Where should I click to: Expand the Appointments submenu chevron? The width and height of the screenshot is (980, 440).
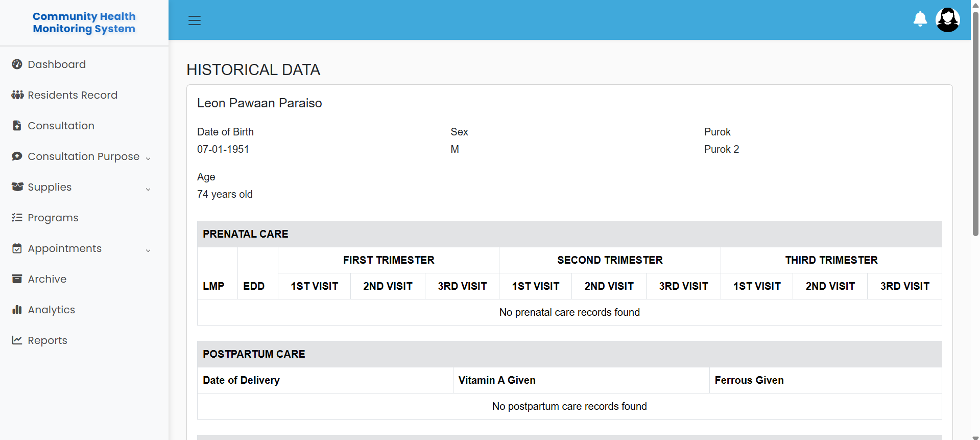click(x=148, y=250)
